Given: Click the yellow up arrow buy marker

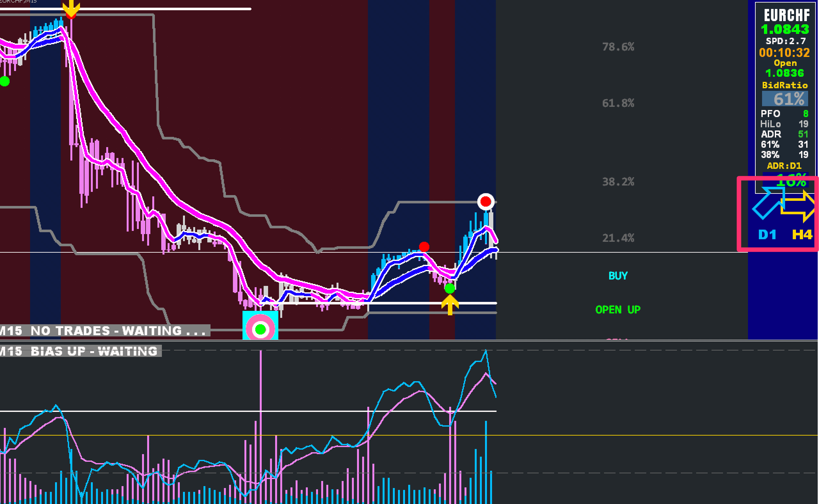Looking at the screenshot, I should click(x=450, y=304).
